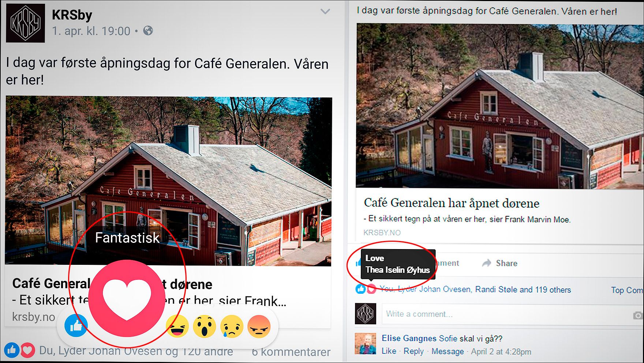Click the Like thumbs-up reaction emoji

point(76,325)
